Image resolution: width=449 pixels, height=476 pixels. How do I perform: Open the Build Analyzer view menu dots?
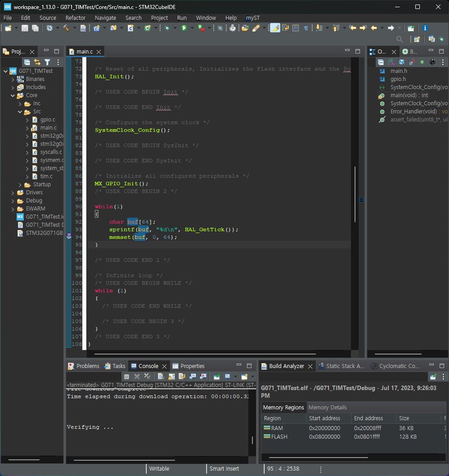443,377
